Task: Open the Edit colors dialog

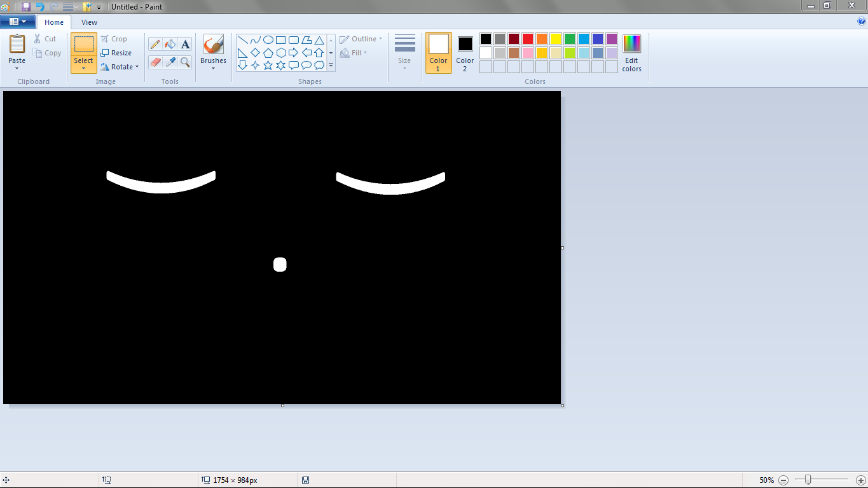Action: pos(631,53)
